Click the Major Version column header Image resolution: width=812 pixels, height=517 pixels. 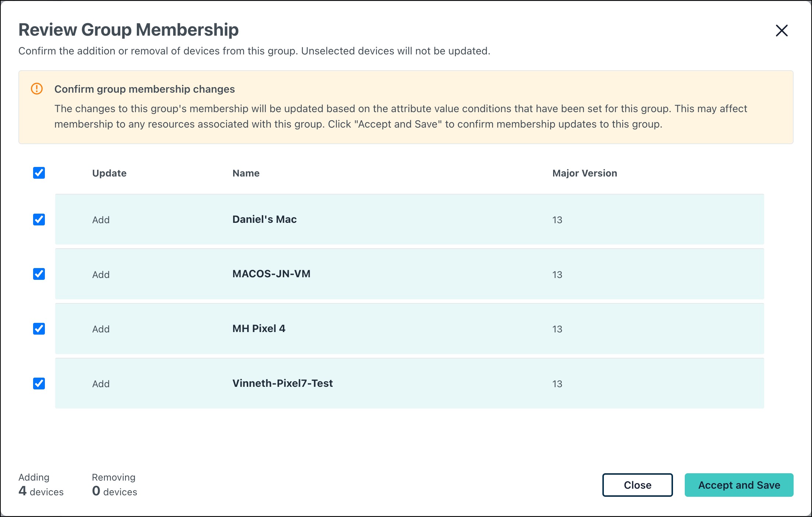click(584, 173)
